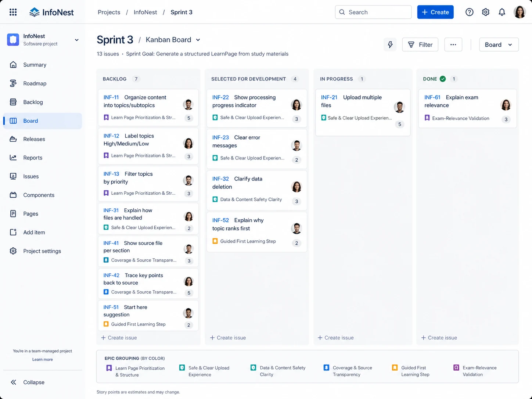The height and width of the screenshot is (399, 532).
Task: Click the Releases ship icon in sidebar
Action: pos(13,139)
